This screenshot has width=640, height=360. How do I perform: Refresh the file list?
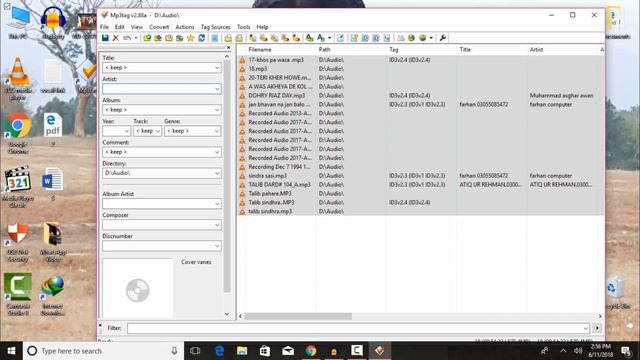point(201,38)
